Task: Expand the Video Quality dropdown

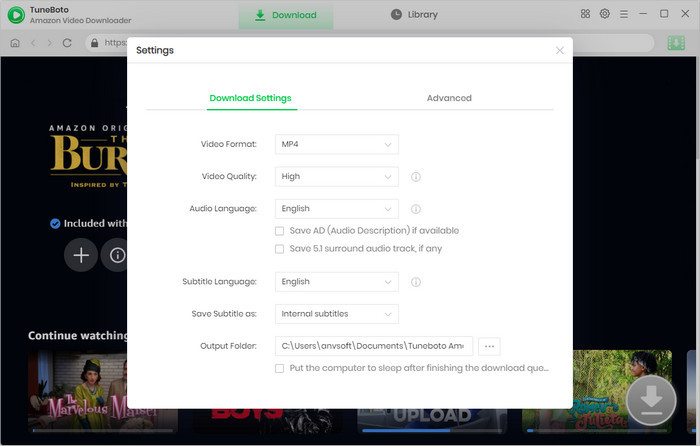Action: pos(337,177)
